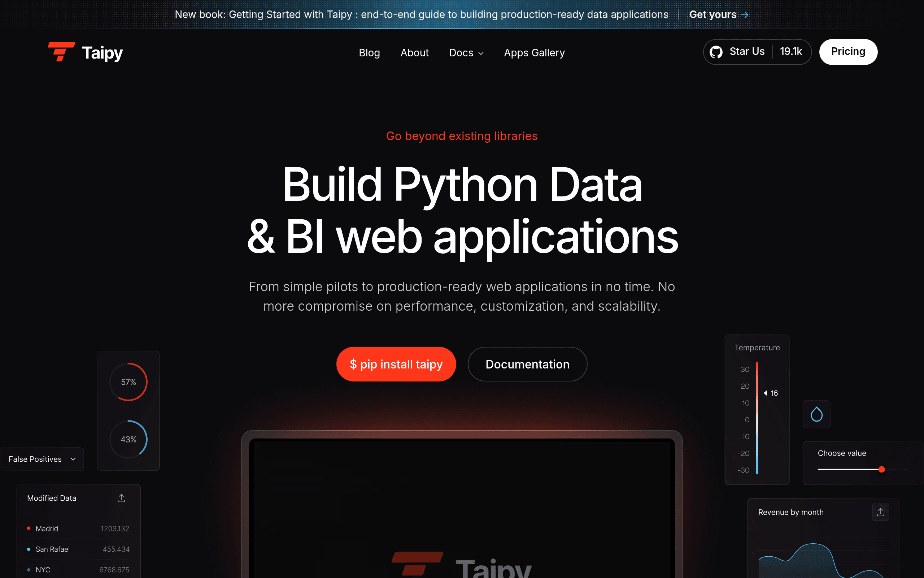
Task: Click the Madrid row value 1203.132
Action: tap(114, 529)
